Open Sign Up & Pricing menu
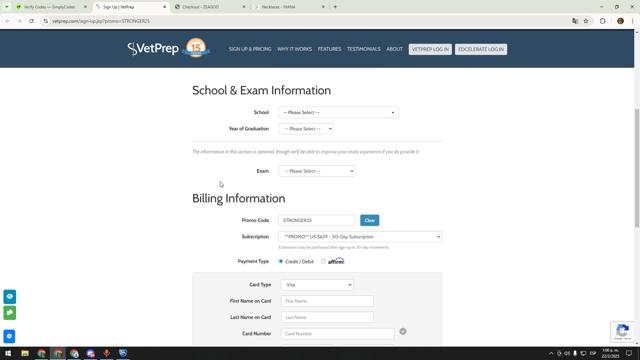This screenshot has height=360, width=640. pos(250,49)
